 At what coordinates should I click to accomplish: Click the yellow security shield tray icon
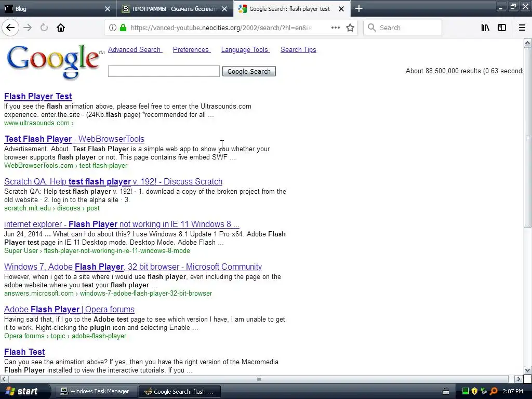[474, 391]
